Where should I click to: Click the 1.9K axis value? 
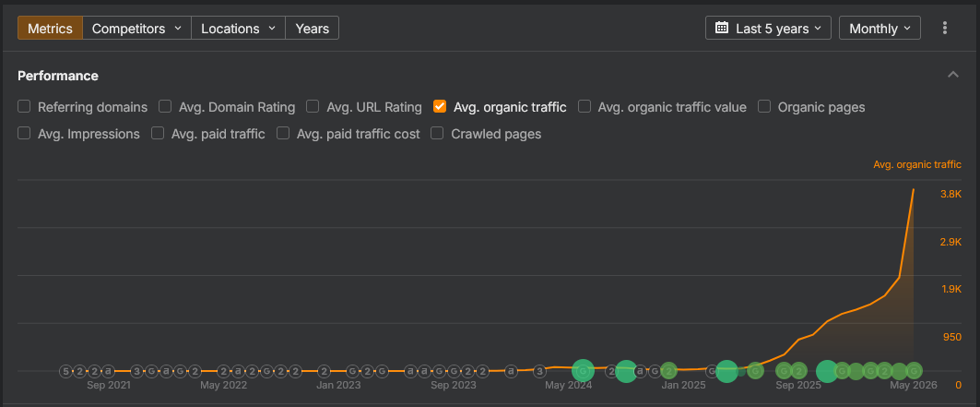coord(950,289)
